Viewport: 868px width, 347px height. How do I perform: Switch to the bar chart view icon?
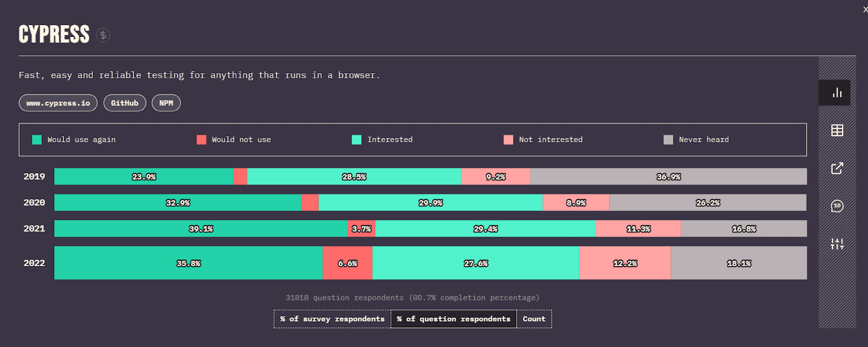[x=837, y=93]
